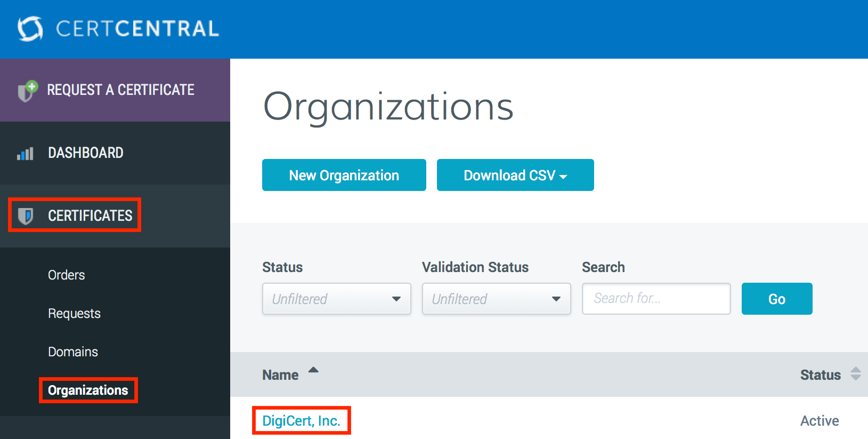The width and height of the screenshot is (868, 439).
Task: Click Active status in DigiCert row
Action: (820, 421)
